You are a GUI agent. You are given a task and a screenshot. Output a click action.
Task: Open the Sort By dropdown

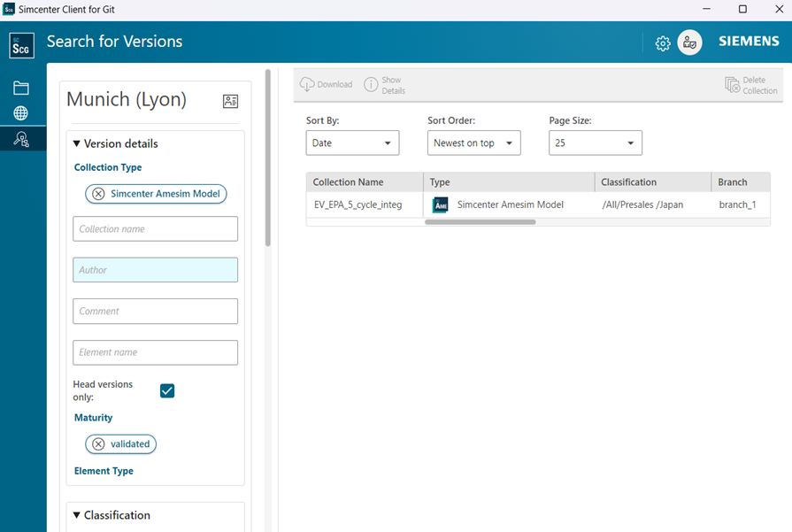(352, 143)
